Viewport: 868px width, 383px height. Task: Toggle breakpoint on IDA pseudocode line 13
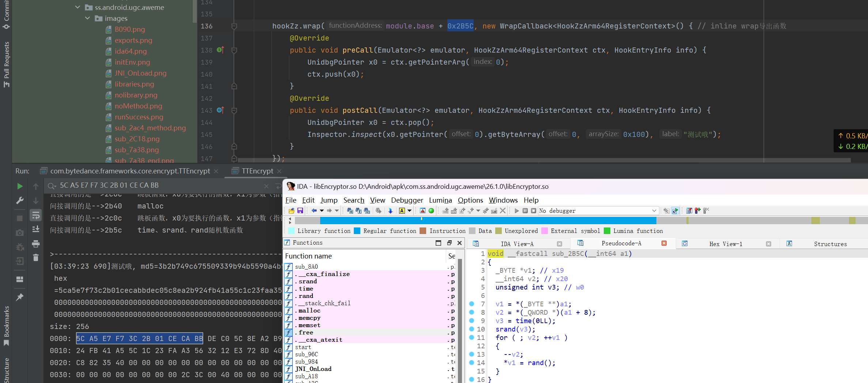click(x=471, y=354)
